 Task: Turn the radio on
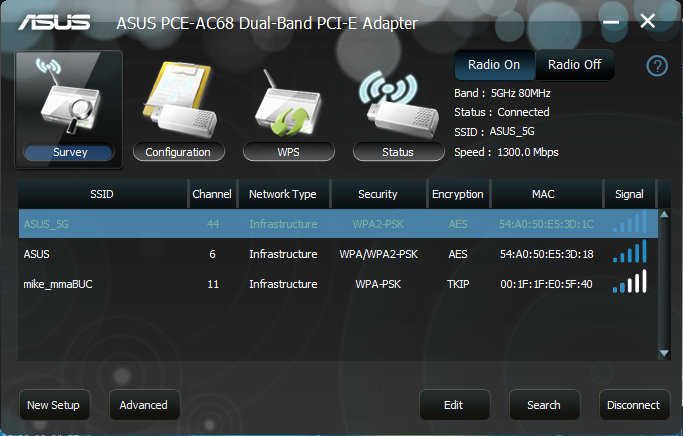494,64
